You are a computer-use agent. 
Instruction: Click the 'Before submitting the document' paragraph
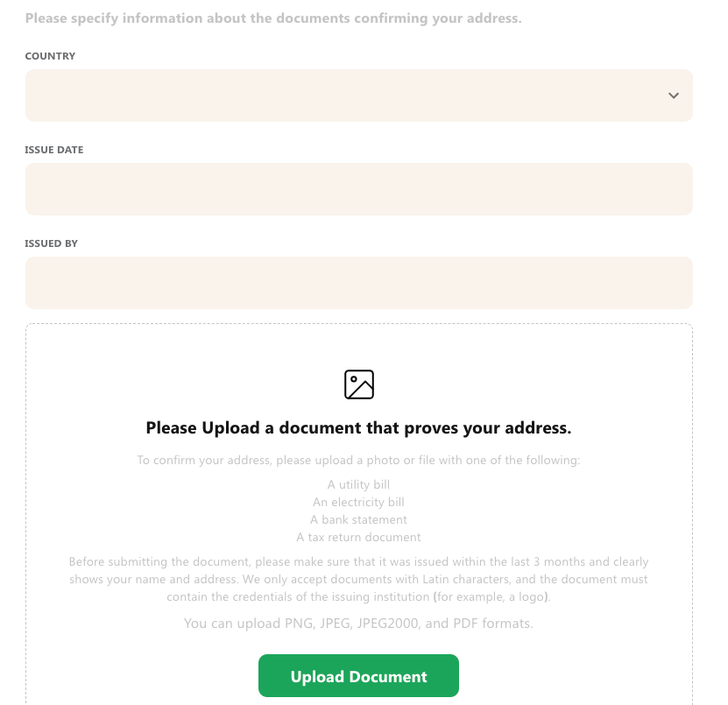(358, 579)
